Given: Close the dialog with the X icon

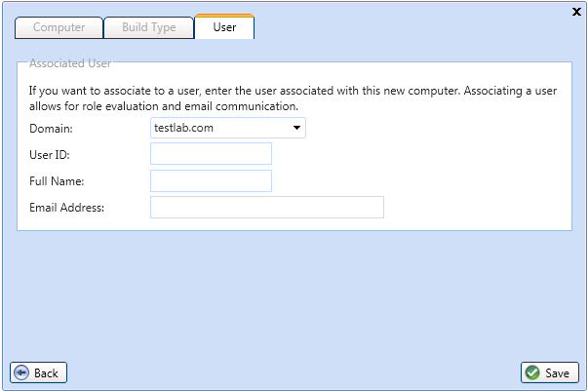Looking at the screenshot, I should coord(576,12).
